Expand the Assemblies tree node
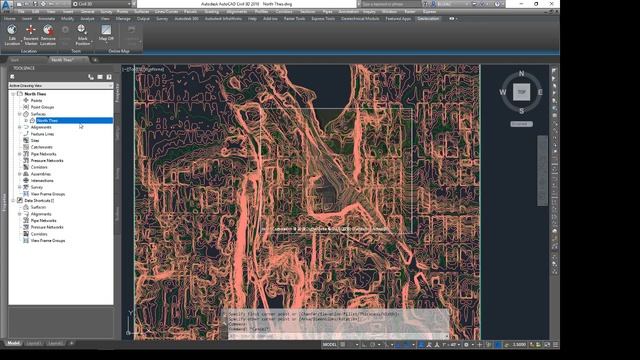This screenshot has height=360, width=640. point(20,174)
